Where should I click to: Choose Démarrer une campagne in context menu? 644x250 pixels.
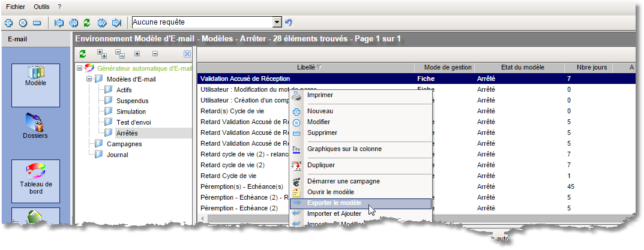(361, 181)
